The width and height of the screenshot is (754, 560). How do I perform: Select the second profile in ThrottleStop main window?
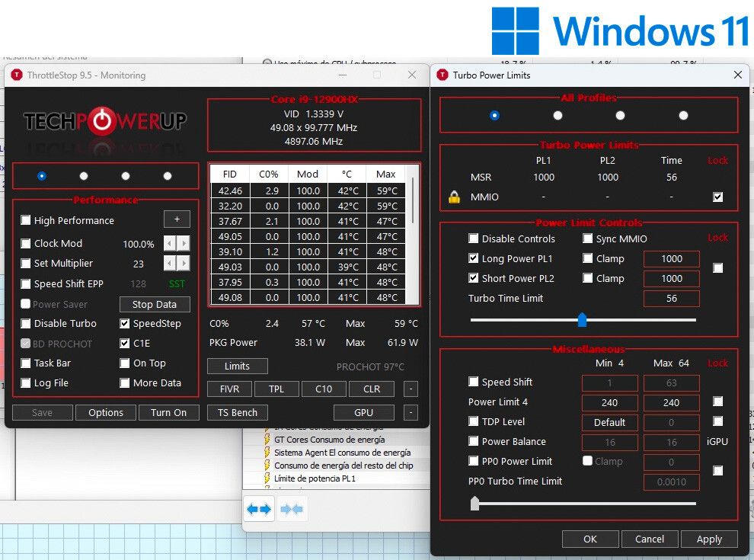click(x=84, y=176)
